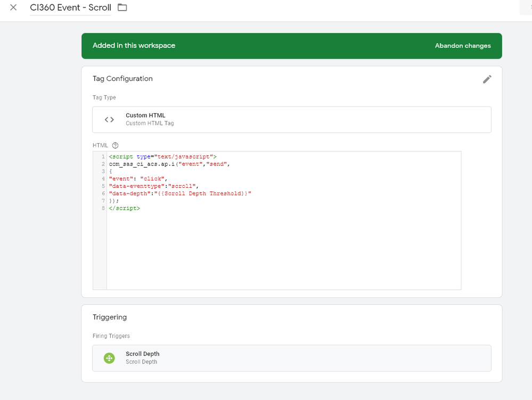Click the green Scroll Depth trigger icon

[109, 358]
